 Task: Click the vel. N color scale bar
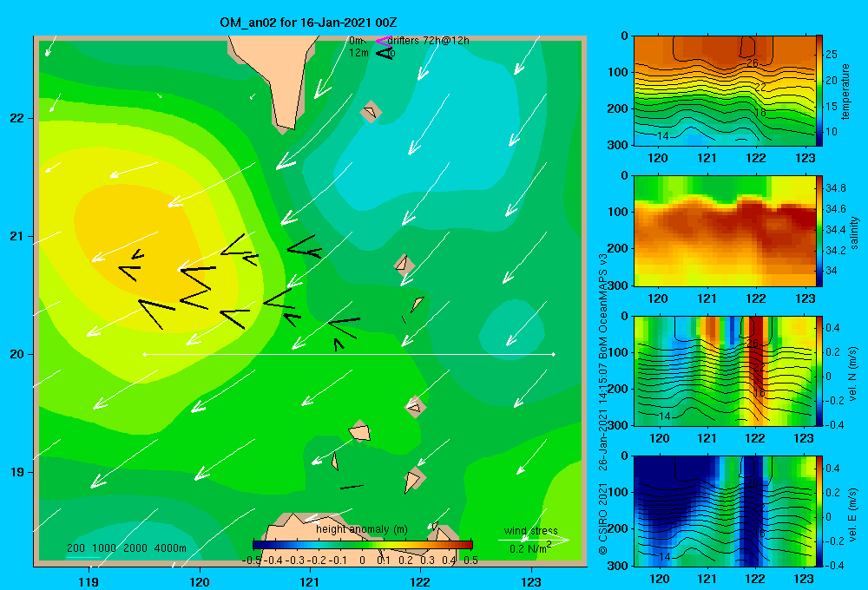[819, 370]
